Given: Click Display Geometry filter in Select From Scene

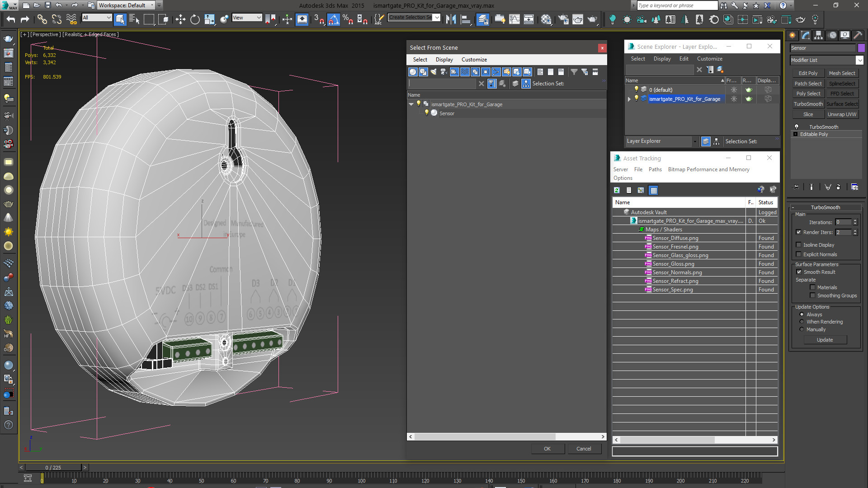Looking at the screenshot, I should coord(413,72).
